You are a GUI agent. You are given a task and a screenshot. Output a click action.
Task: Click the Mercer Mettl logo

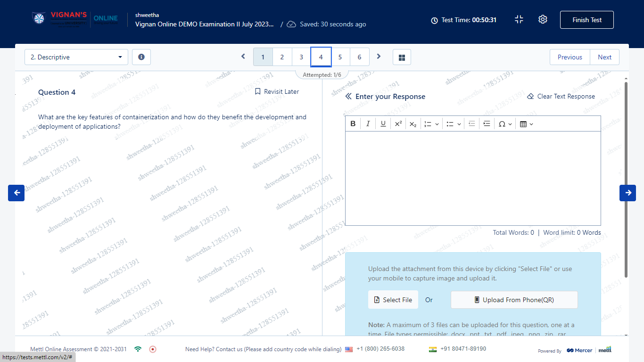click(x=589, y=350)
